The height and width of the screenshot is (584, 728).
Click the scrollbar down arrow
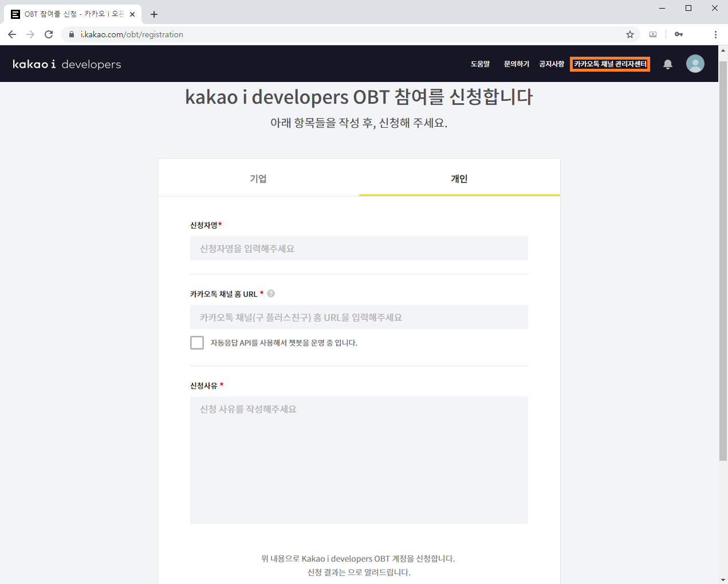[723, 579]
